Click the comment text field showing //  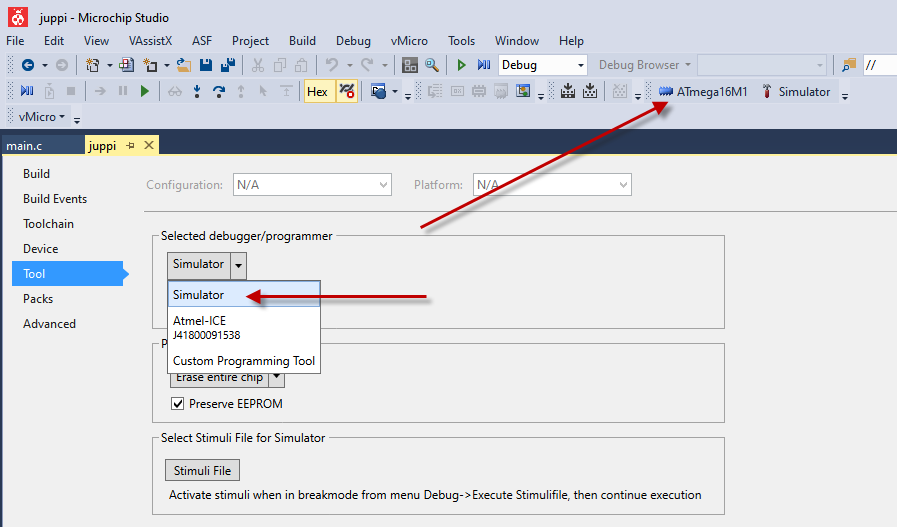880,65
